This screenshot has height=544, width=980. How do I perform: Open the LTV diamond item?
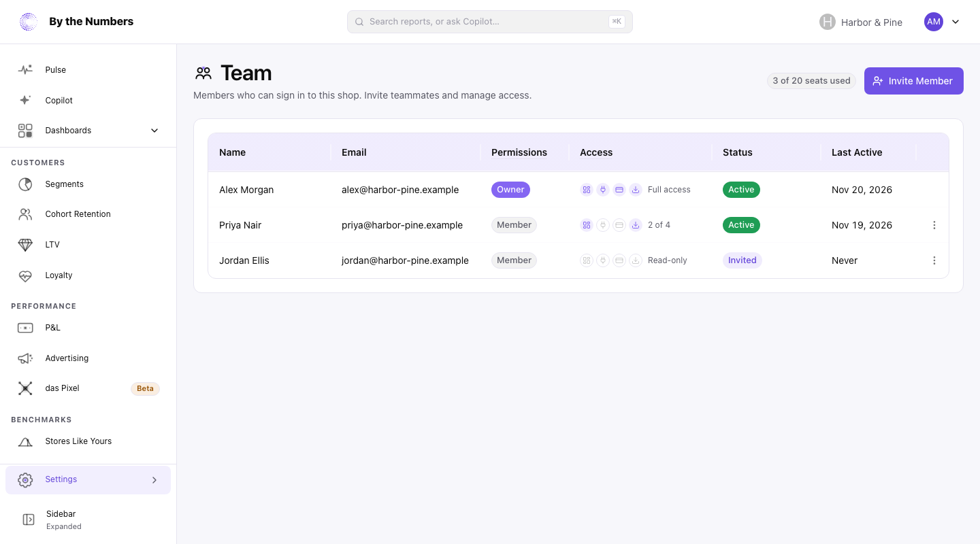tap(88, 245)
